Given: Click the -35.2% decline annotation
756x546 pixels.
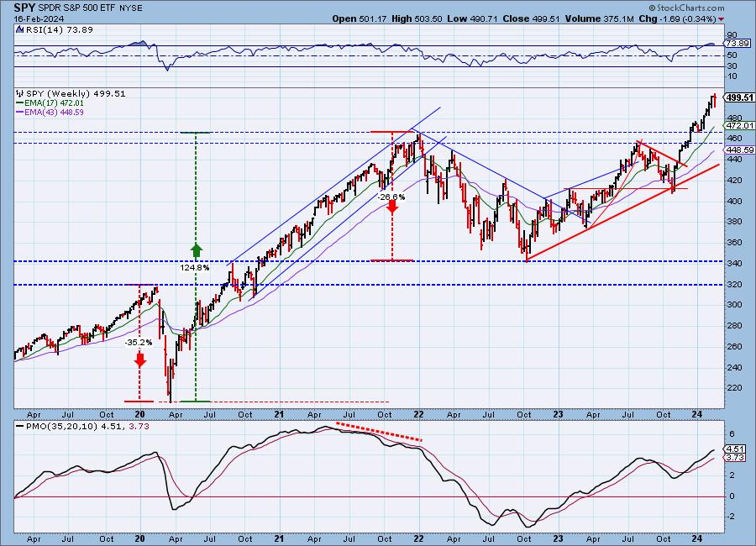Looking at the screenshot, I should click(x=139, y=343).
